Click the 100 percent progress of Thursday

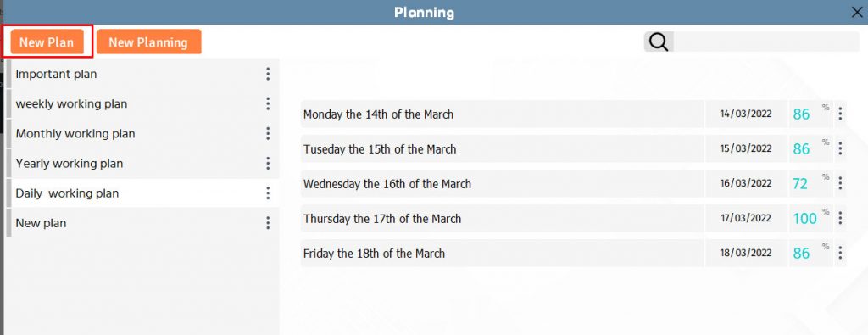click(805, 219)
